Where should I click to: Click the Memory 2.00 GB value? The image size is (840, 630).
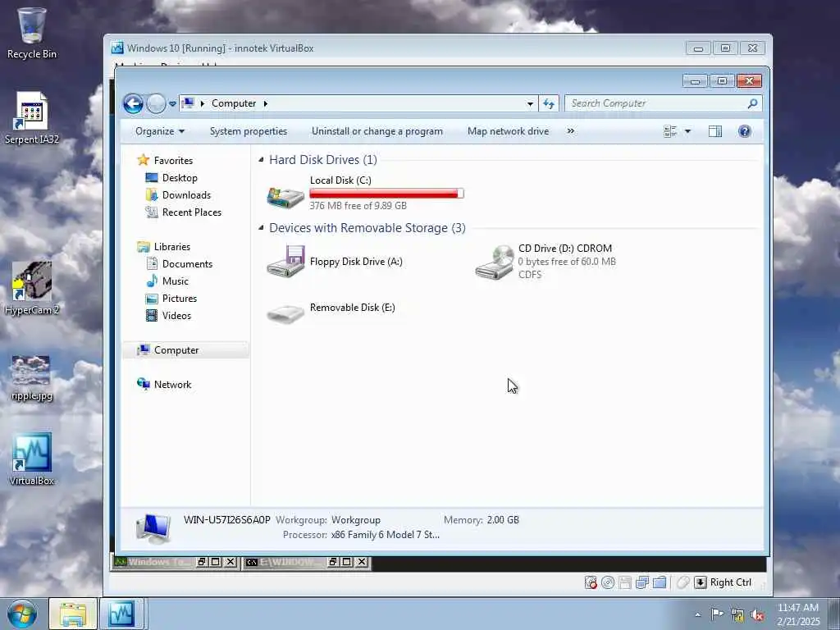(x=503, y=519)
